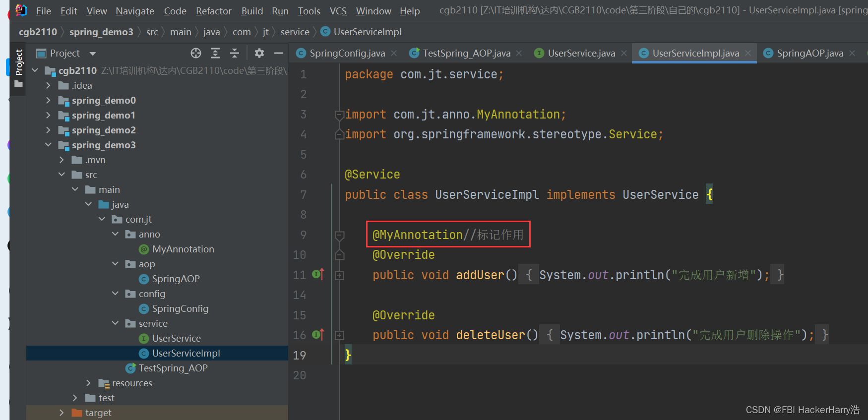The height and width of the screenshot is (420, 868).
Task: Collapse the aop package folder
Action: point(115,264)
